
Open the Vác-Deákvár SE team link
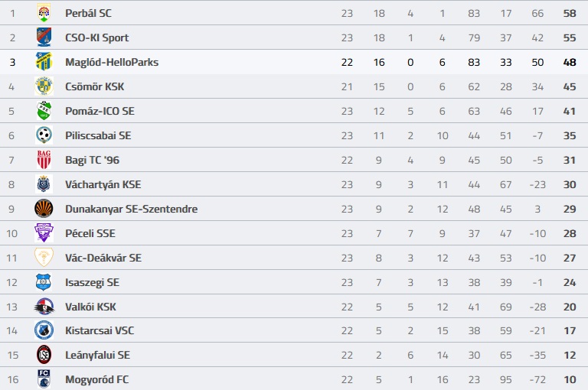pos(103,258)
